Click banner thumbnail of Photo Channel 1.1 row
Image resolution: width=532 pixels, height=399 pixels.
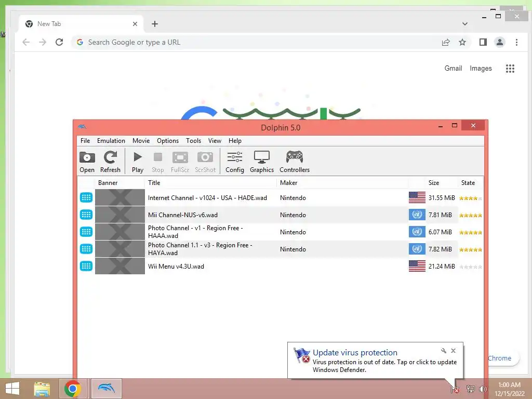[x=120, y=249]
